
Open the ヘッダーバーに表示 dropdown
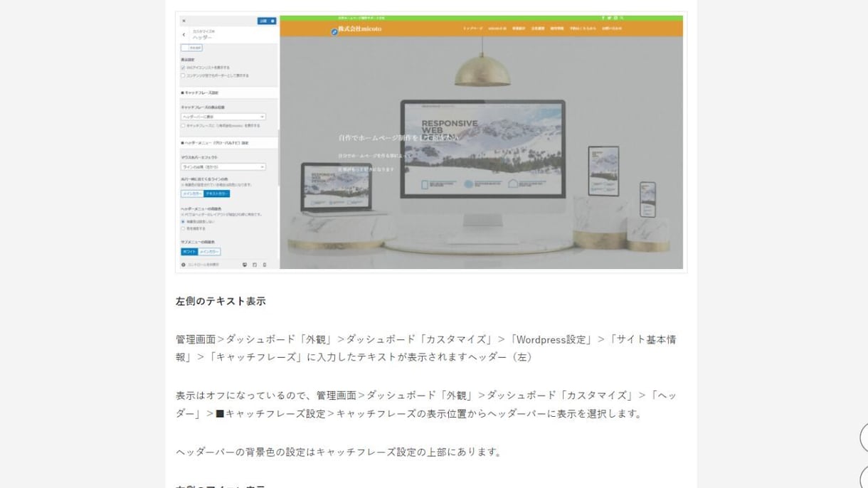pos(223,117)
